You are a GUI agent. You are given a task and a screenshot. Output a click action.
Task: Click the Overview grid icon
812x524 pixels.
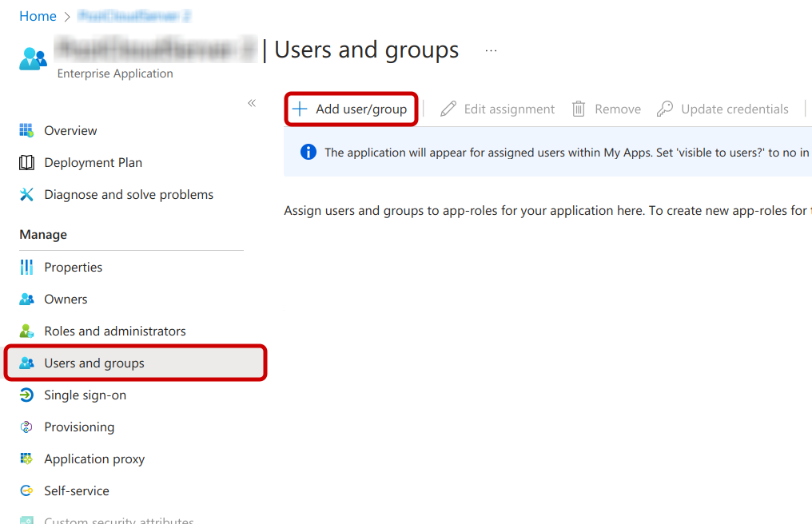27,130
